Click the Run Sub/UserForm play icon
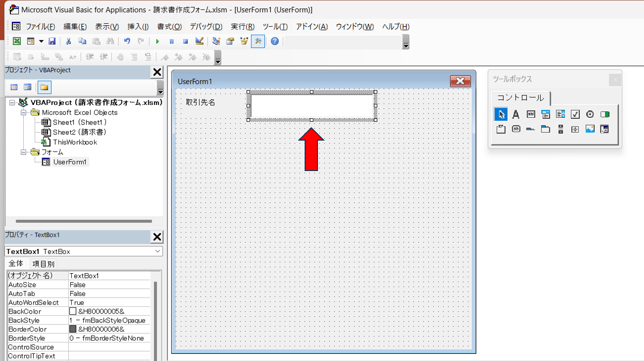Viewport: 644px width, 361px height. tap(157, 42)
